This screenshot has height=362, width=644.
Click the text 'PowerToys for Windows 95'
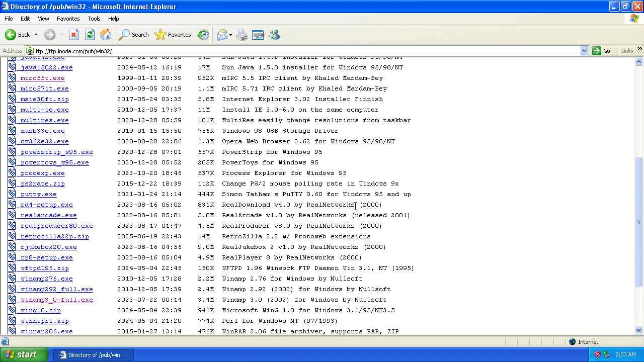click(270, 162)
